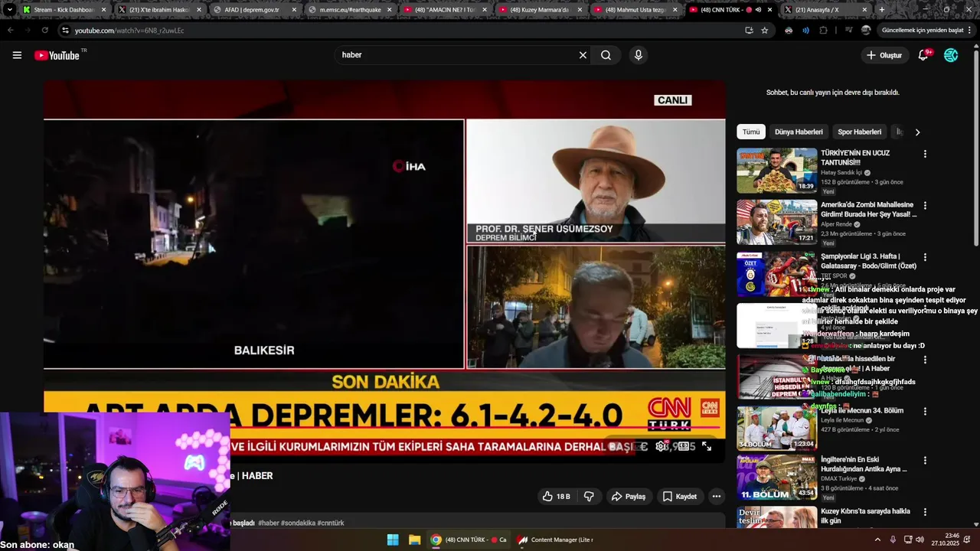The image size is (980, 551).
Task: Open options for Şampiyonlar Ligi video
Action: click(925, 257)
